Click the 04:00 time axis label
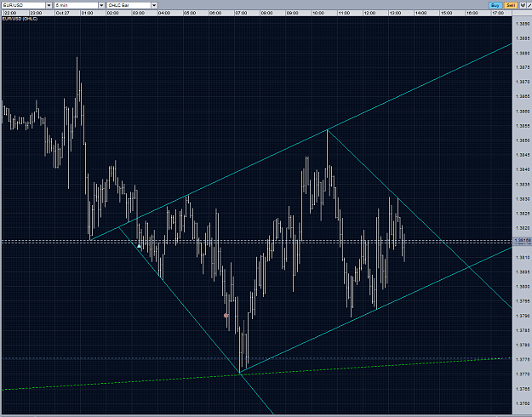Screen dimensions: 532x417 tap(164, 13)
